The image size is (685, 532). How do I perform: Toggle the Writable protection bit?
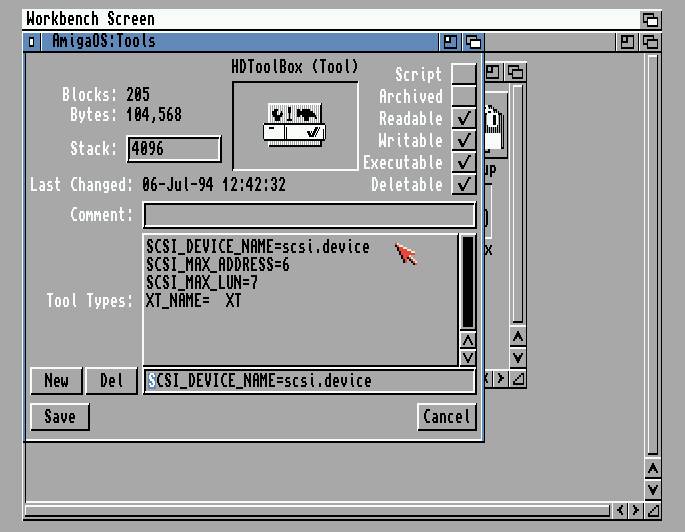[x=463, y=140]
